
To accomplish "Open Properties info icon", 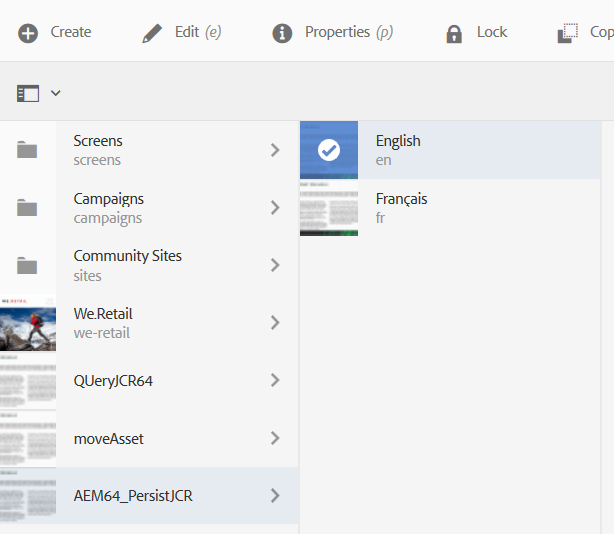I will coord(282,33).
